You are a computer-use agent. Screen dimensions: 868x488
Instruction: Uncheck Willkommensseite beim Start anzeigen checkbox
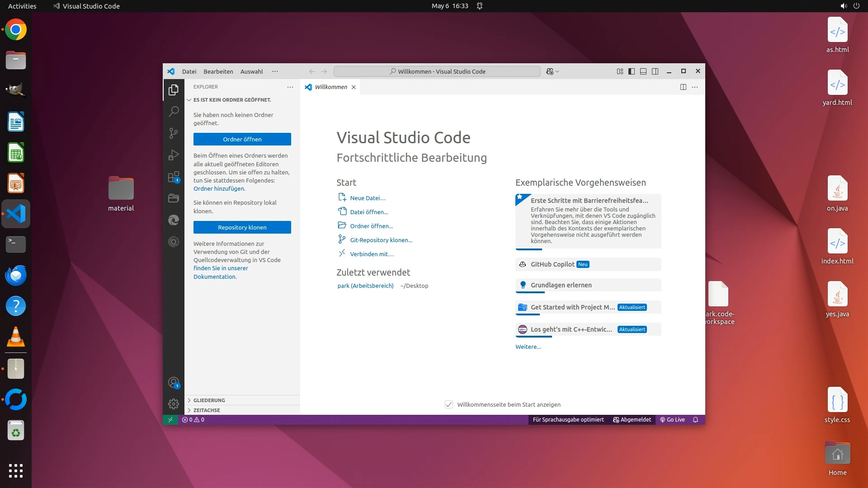pyautogui.click(x=449, y=404)
